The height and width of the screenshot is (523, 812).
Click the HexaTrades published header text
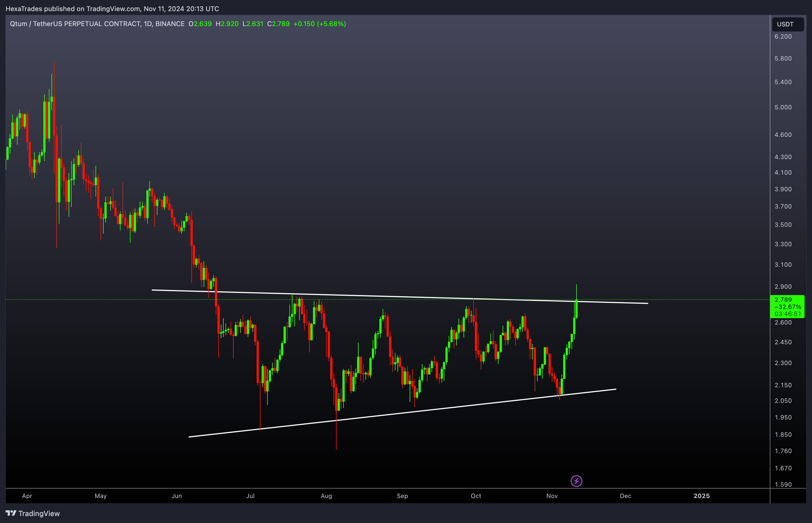(x=112, y=9)
